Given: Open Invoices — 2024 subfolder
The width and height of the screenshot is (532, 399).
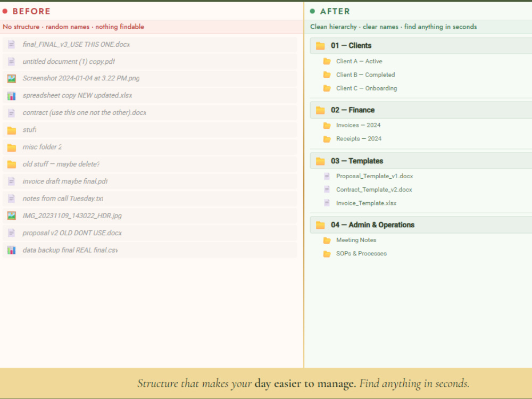Looking at the screenshot, I should pyautogui.click(x=358, y=125).
